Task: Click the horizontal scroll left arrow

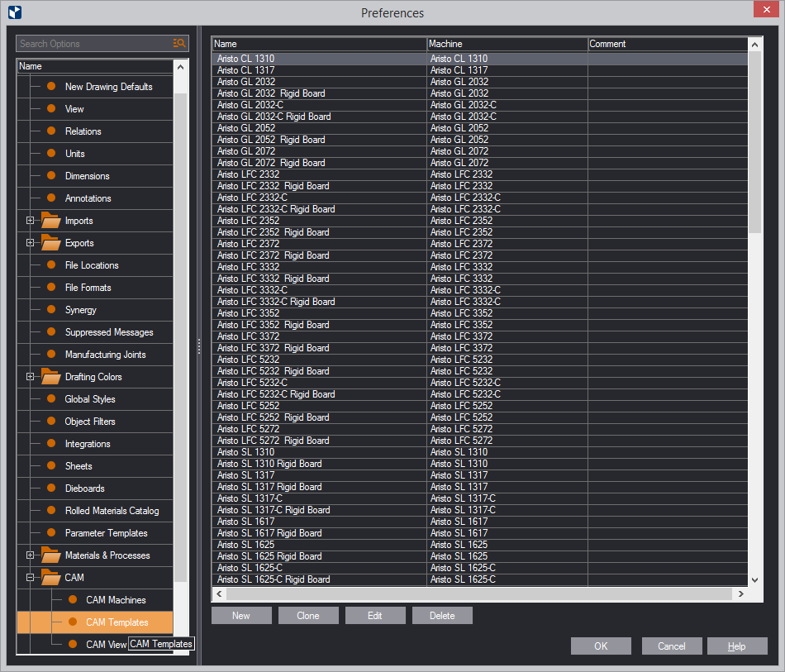Action: click(219, 593)
